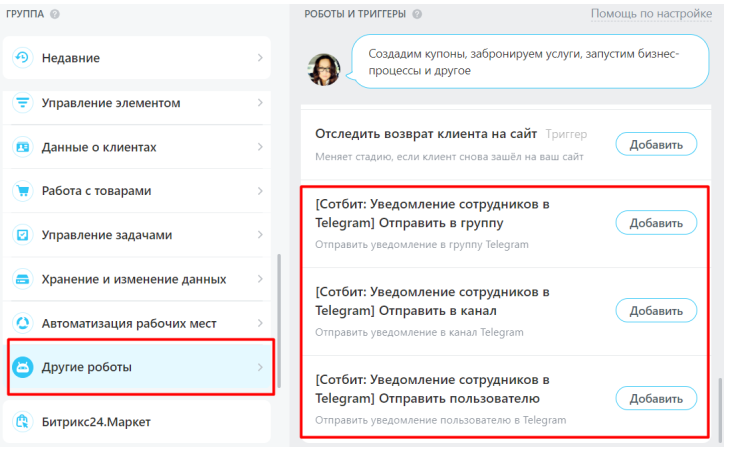The width and height of the screenshot is (730, 457).
Task: Click help question mark next to РОБОТЫ И ТРИГГЕРЫ
Action: pyautogui.click(x=417, y=14)
